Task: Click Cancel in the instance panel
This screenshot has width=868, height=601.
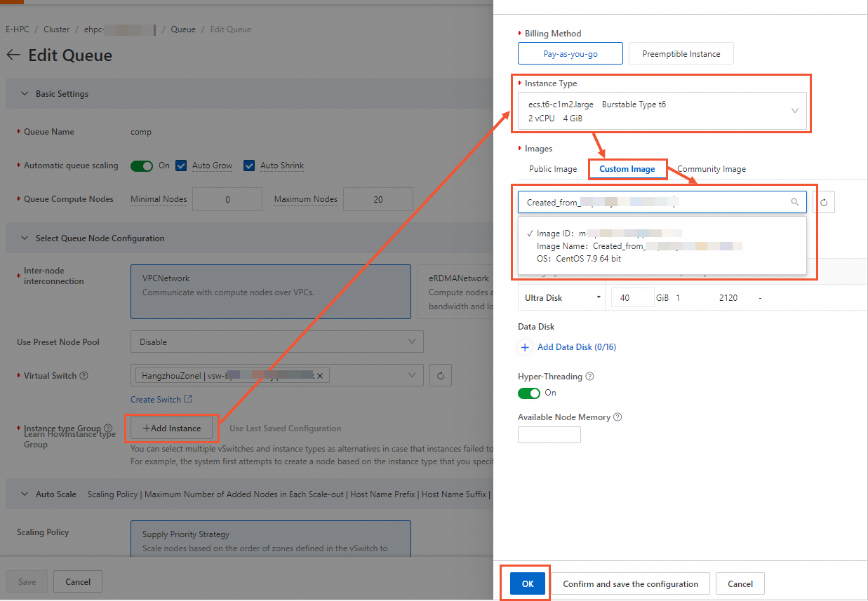Action: click(740, 583)
